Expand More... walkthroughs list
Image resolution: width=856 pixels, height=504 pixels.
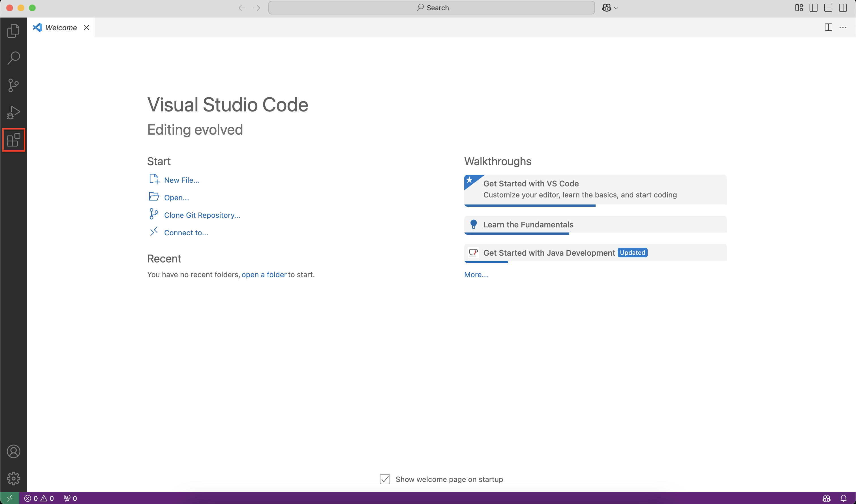[476, 274]
